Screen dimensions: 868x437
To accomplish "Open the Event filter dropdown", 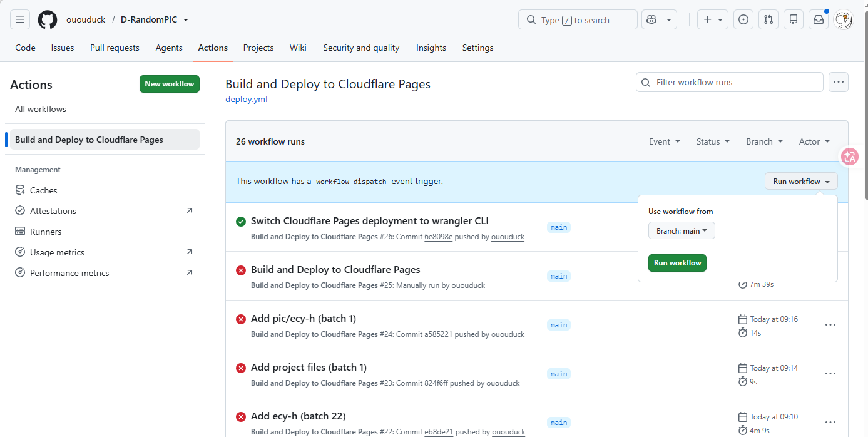I will pos(665,141).
